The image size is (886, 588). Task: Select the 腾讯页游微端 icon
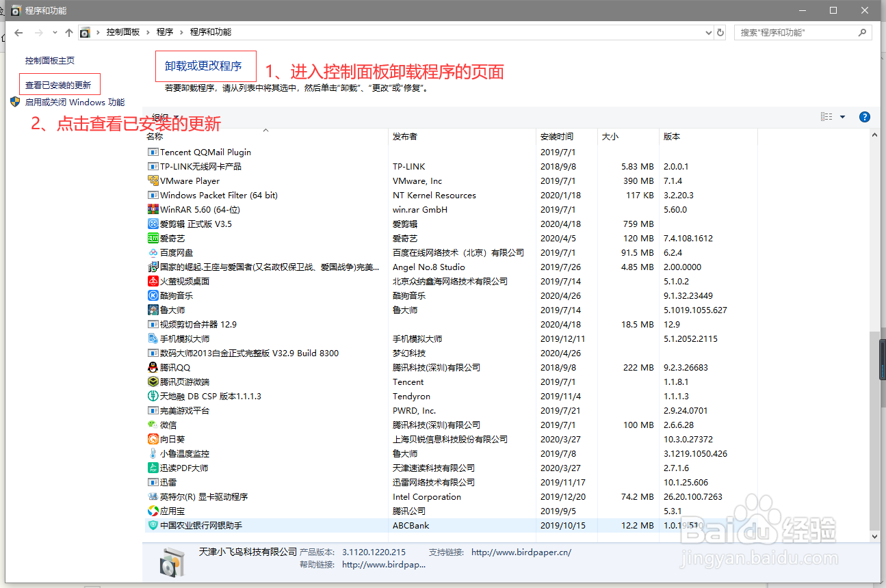point(153,382)
